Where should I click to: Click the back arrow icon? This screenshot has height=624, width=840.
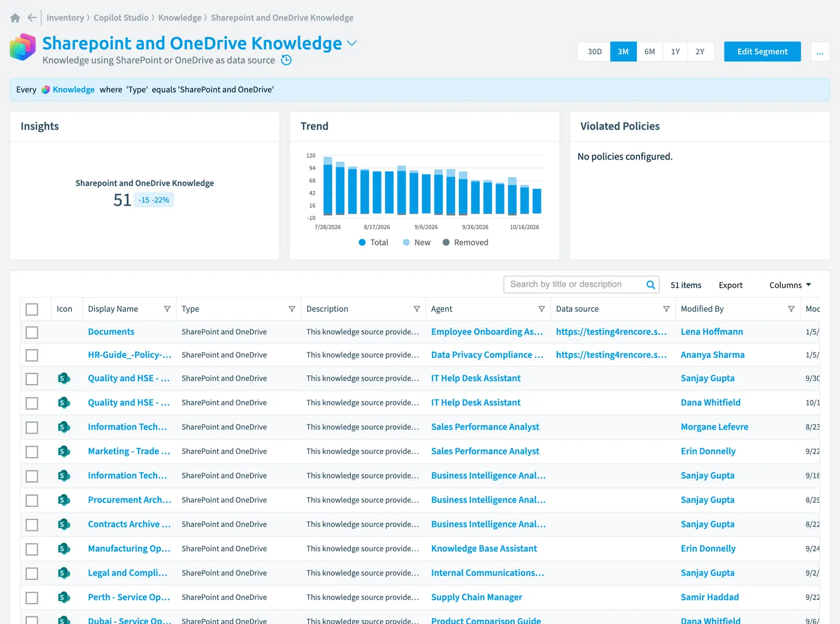pyautogui.click(x=32, y=18)
